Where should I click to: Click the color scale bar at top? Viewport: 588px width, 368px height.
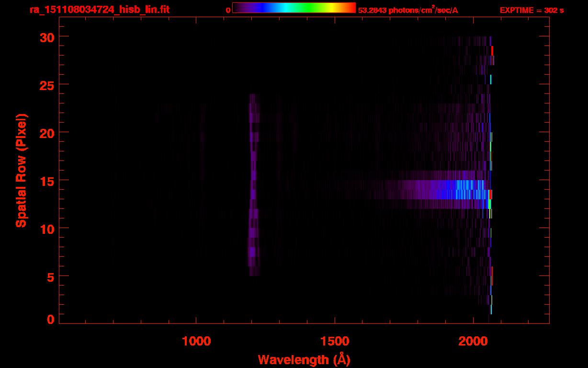(x=294, y=8)
